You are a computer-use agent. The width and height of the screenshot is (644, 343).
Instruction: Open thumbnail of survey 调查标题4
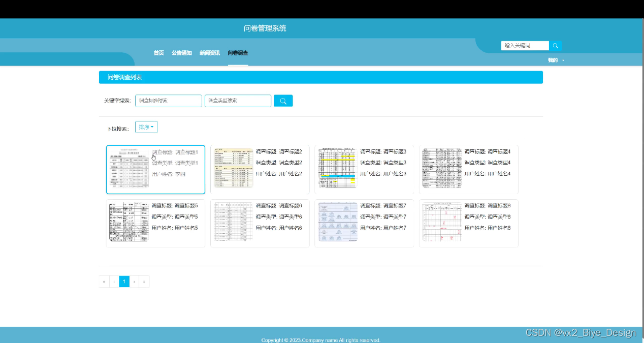click(442, 168)
